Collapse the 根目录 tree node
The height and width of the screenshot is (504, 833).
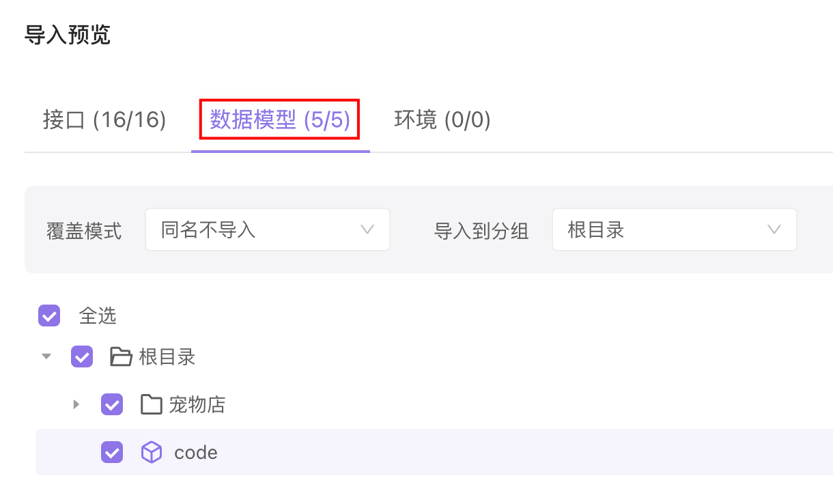pos(46,356)
